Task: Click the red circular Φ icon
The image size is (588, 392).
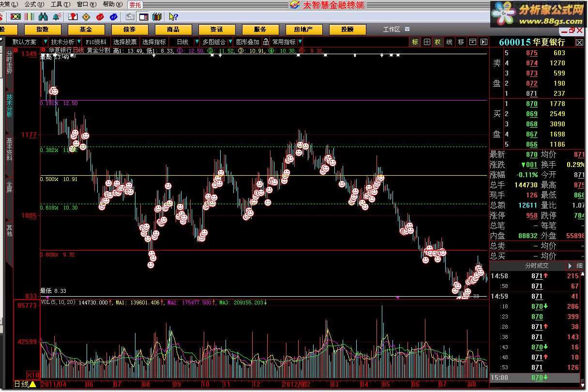Action: click(100, 17)
